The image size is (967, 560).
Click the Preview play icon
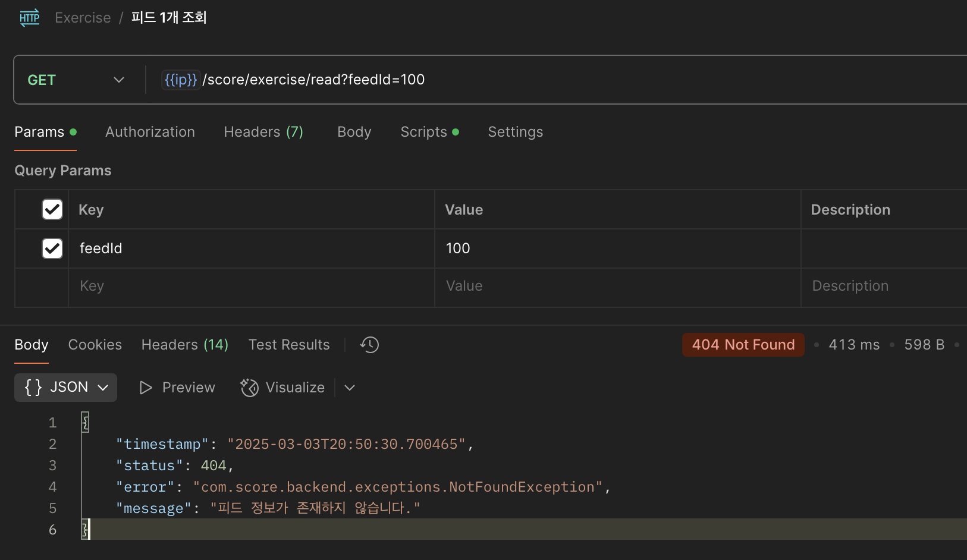click(x=146, y=388)
